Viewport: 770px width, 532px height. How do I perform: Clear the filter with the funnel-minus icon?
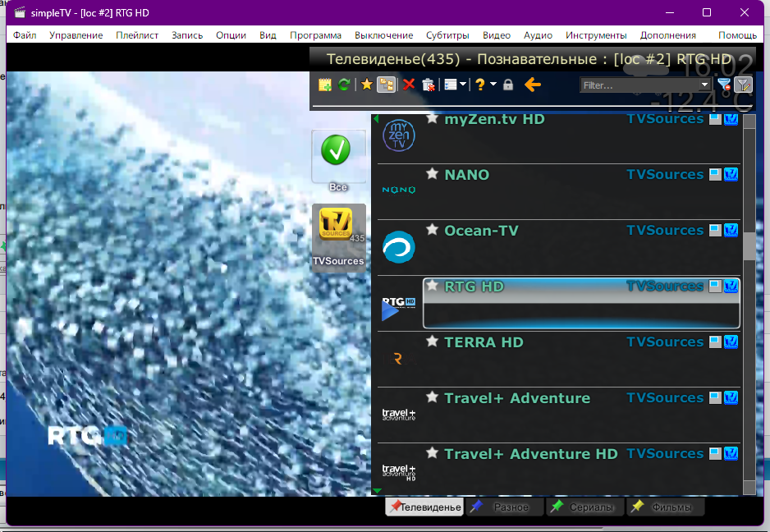pos(724,85)
